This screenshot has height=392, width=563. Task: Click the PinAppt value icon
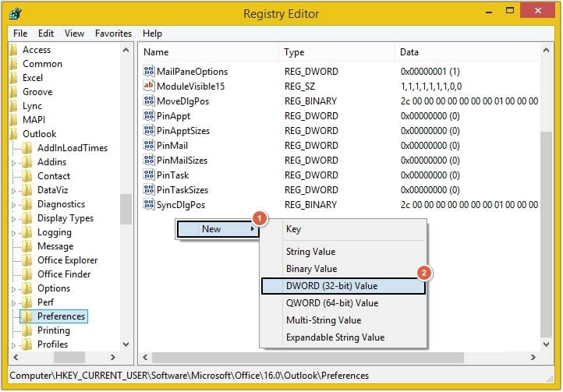149,115
